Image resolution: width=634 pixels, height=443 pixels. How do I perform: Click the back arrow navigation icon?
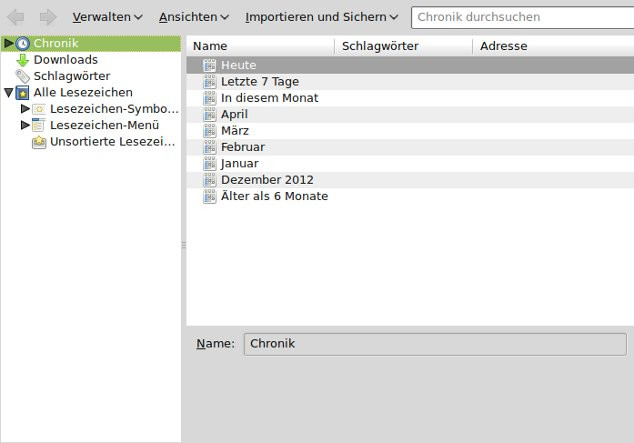(x=16, y=17)
